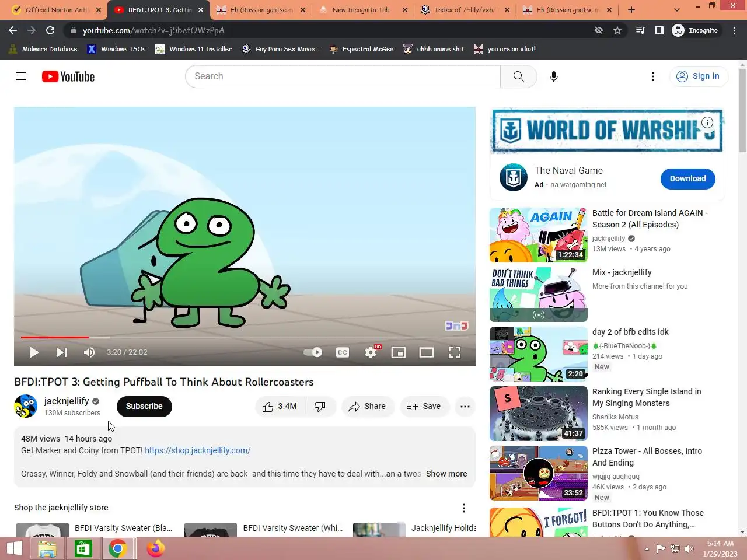Bookmark this page with star
The height and width of the screenshot is (560, 747).
pos(617,30)
